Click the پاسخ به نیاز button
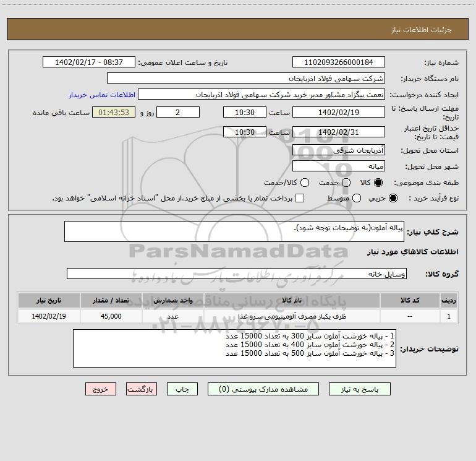This screenshot has height=461, width=476. (x=359, y=389)
